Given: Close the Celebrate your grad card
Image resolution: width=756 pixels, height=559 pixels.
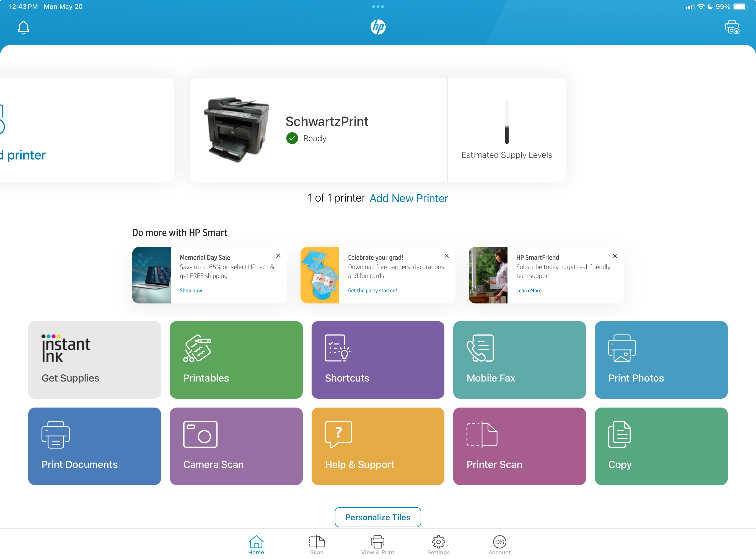Looking at the screenshot, I should [446, 256].
